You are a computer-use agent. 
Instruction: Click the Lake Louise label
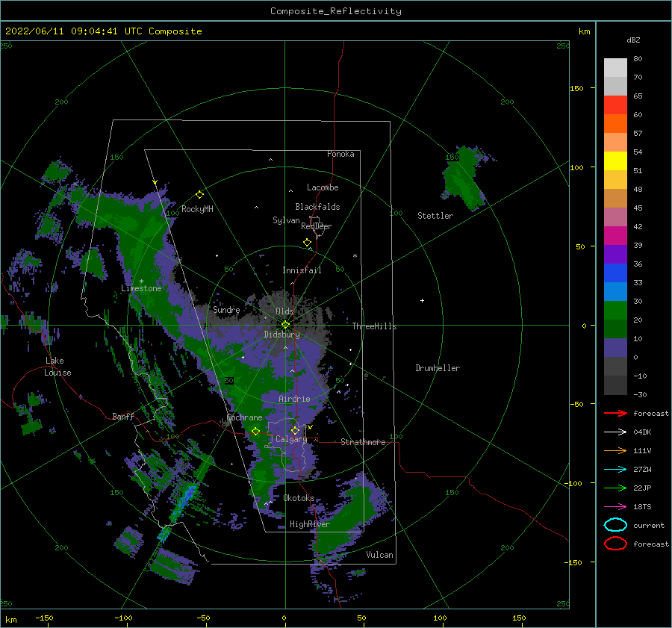pyautogui.click(x=57, y=367)
